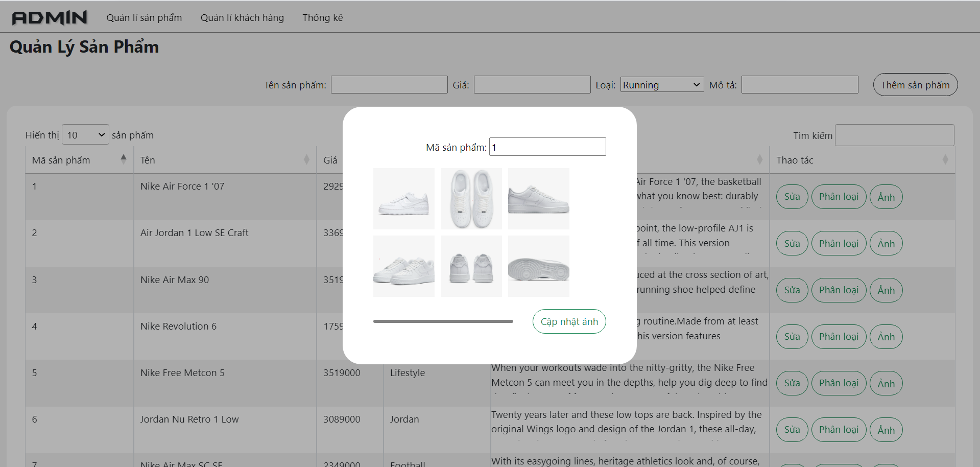Open Thống kê menu
The width and height of the screenshot is (980, 467).
click(323, 18)
